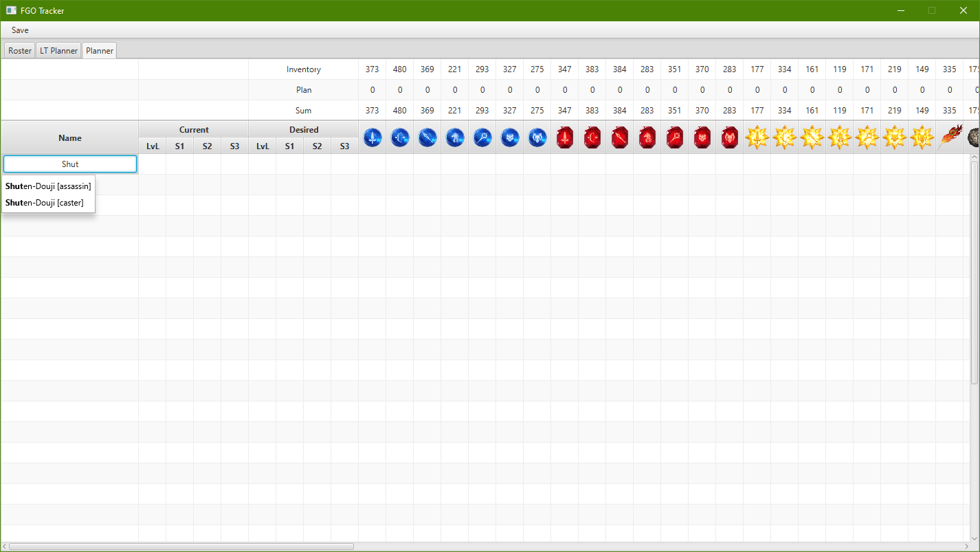Click the blue Caster gem column icon
This screenshot has width=980, height=552.
(482, 137)
